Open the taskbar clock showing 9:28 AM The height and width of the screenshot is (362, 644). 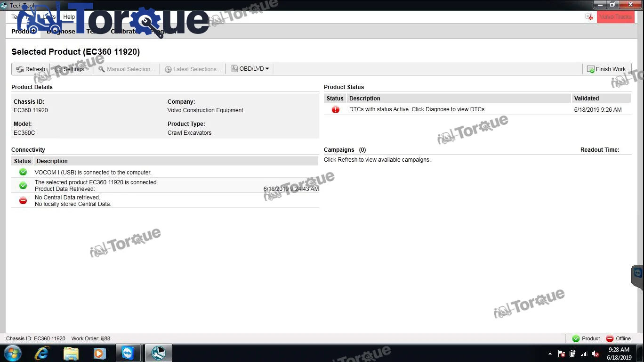(x=619, y=354)
